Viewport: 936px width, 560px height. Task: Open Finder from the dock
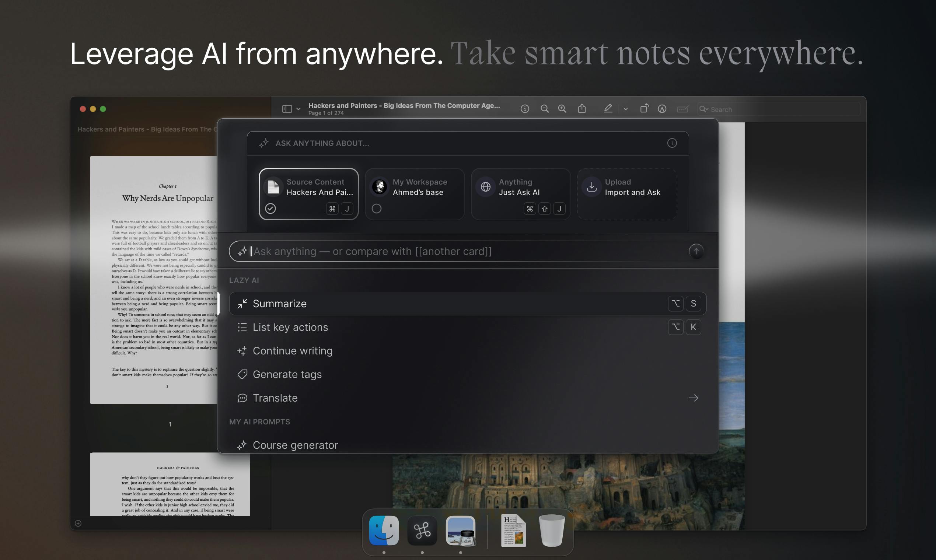384,531
